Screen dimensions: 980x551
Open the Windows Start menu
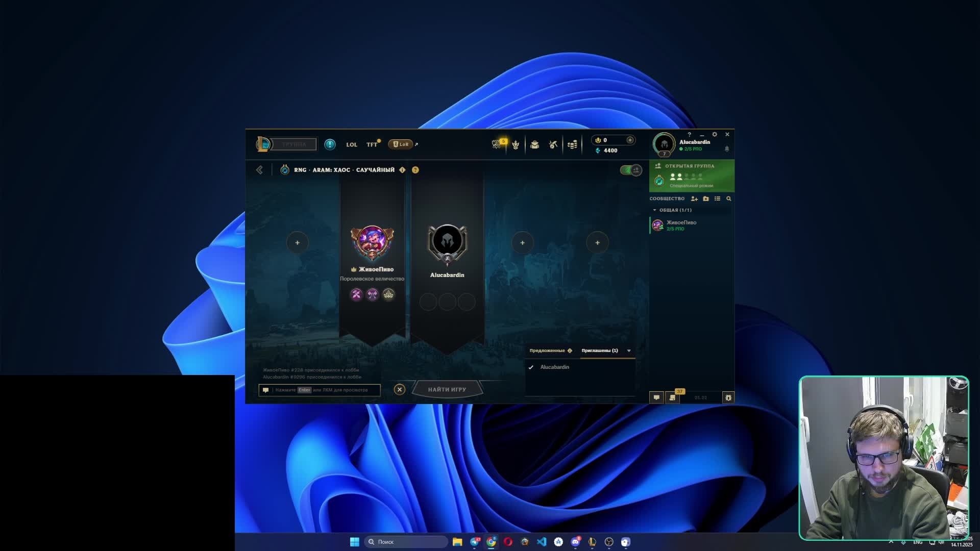[354, 542]
